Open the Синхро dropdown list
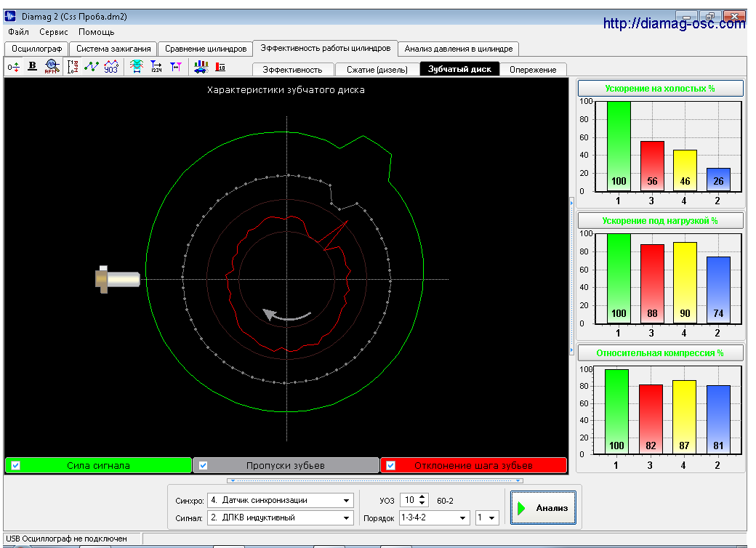Screen dimensions: 756x548 346,500
